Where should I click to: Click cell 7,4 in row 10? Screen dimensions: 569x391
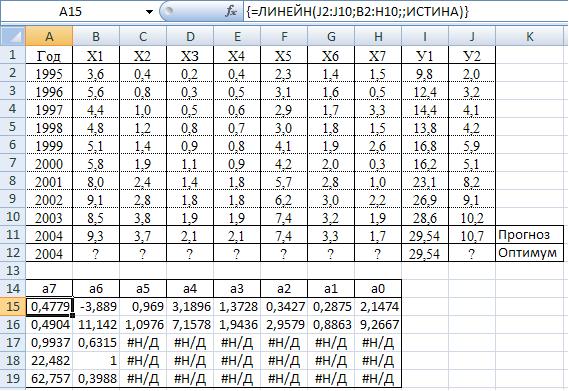284,217
